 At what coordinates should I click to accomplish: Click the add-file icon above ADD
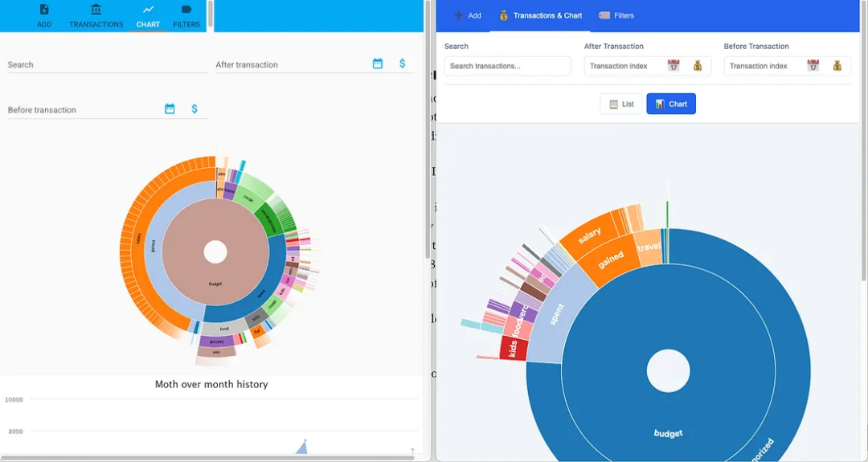click(44, 10)
